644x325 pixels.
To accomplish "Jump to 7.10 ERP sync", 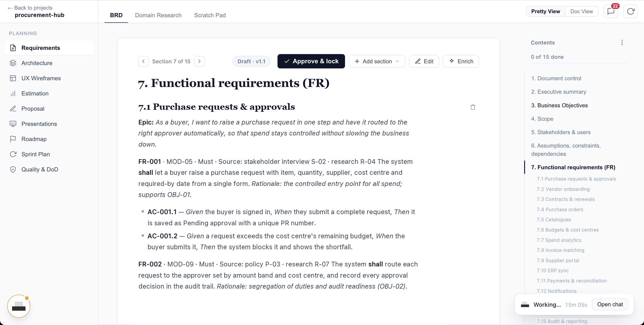I will [x=553, y=270].
